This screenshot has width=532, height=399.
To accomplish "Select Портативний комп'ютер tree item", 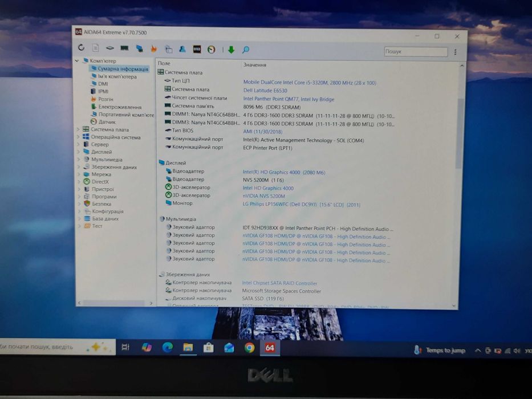I will click(123, 115).
